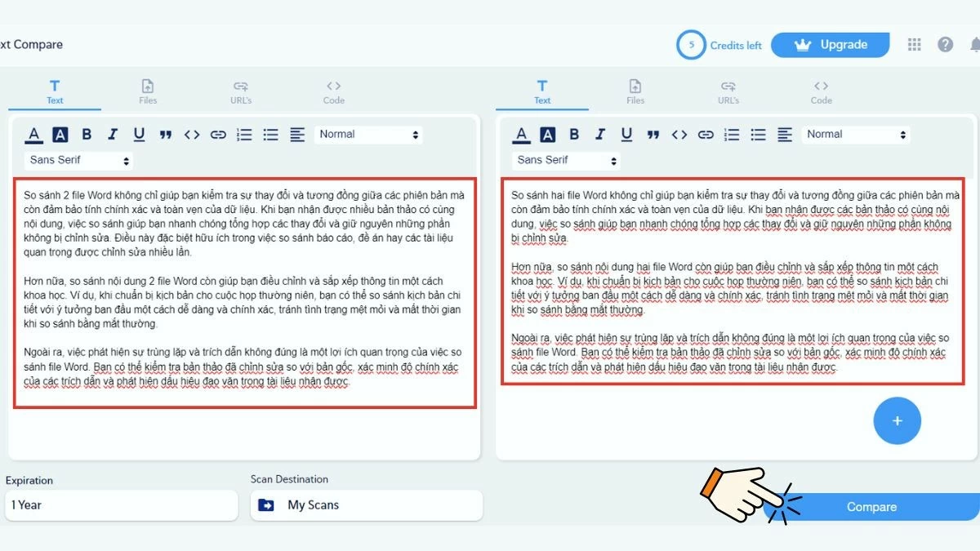980x551 pixels.
Task: Click the text alignment icon in right toolbar
Action: point(784,134)
